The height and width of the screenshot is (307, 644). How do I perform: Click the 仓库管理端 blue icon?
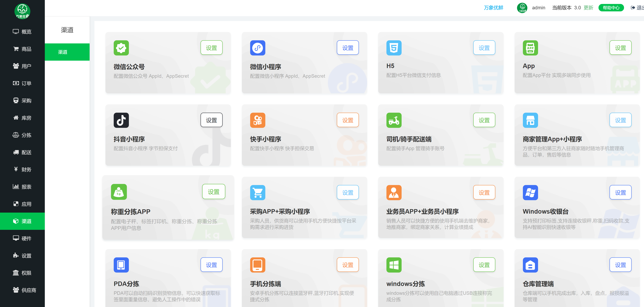[x=530, y=265]
